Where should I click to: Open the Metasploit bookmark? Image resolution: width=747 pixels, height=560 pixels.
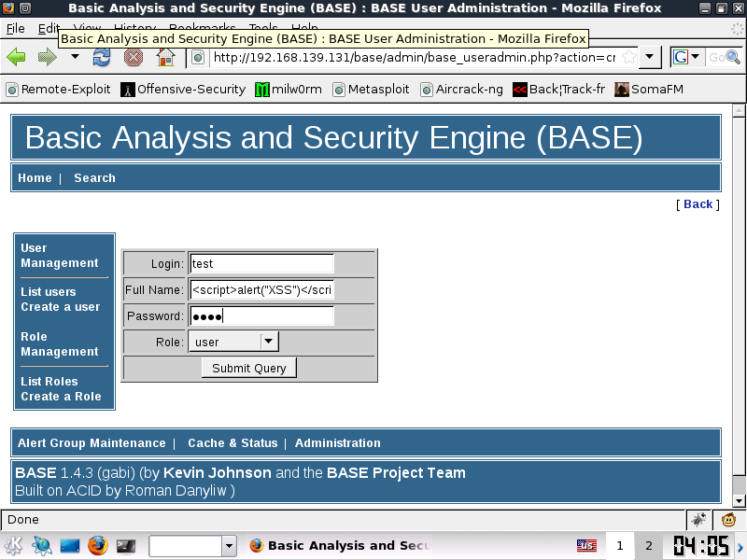371,89
